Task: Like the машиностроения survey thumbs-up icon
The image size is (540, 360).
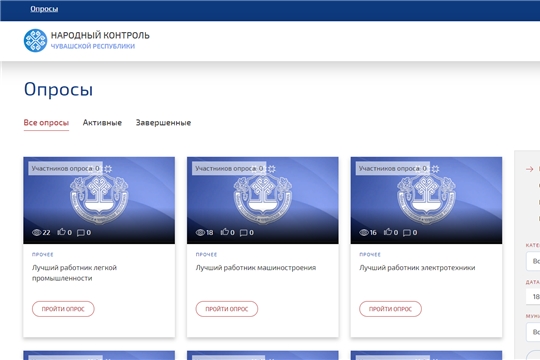Action: point(225,232)
